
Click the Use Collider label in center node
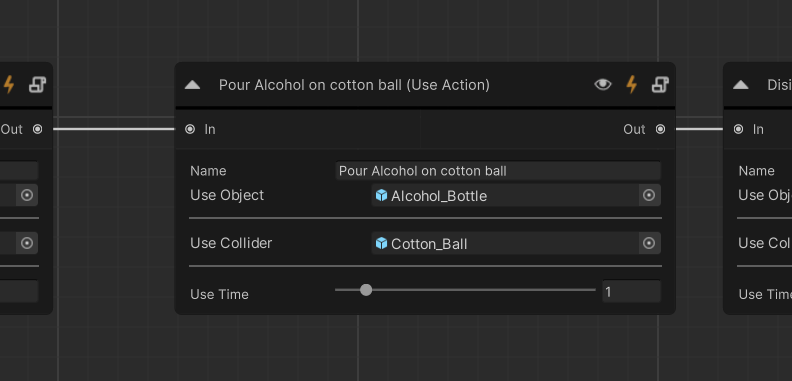(231, 243)
